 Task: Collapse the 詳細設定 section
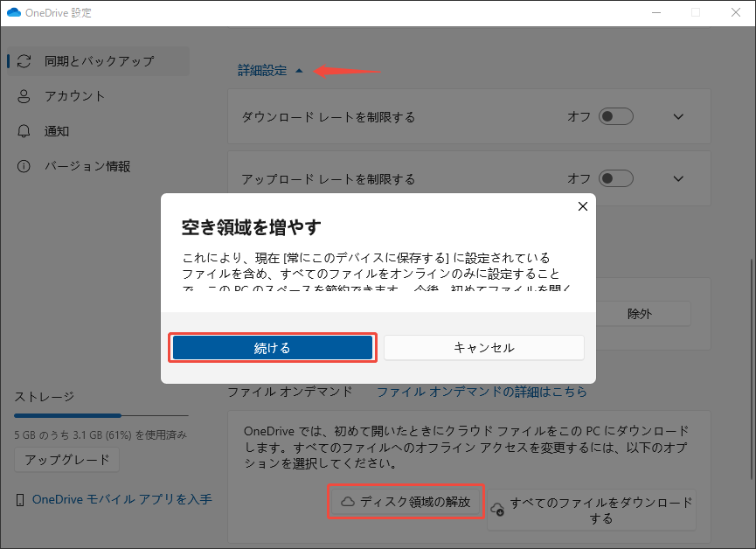[x=270, y=71]
